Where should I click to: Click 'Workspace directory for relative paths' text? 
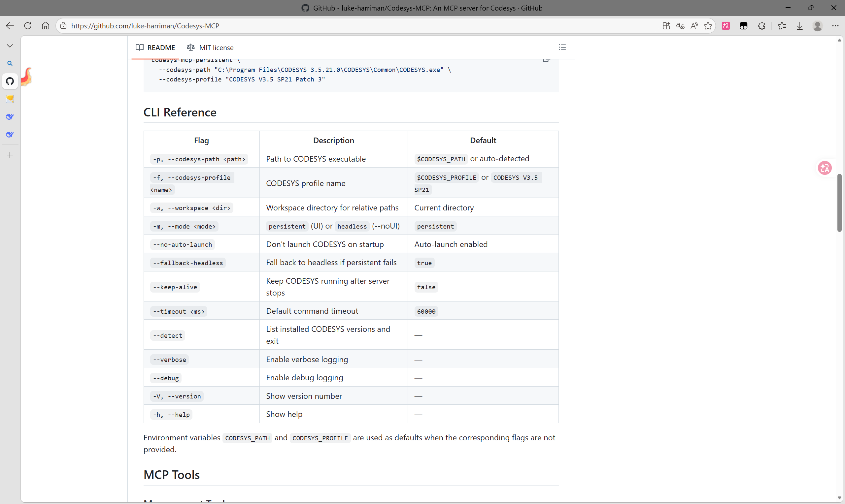pyautogui.click(x=332, y=207)
